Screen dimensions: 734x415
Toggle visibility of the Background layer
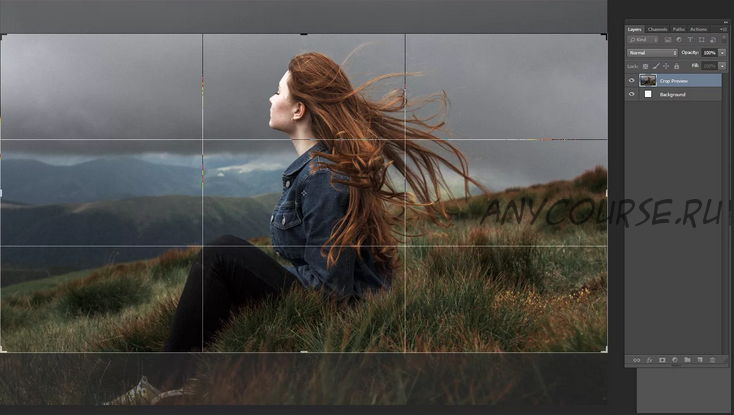(x=631, y=94)
